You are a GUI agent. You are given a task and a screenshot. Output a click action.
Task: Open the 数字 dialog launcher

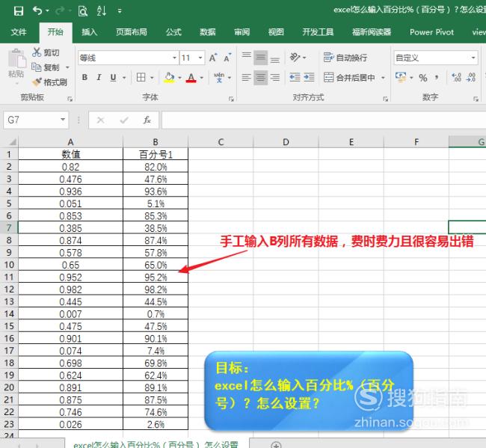point(476,99)
